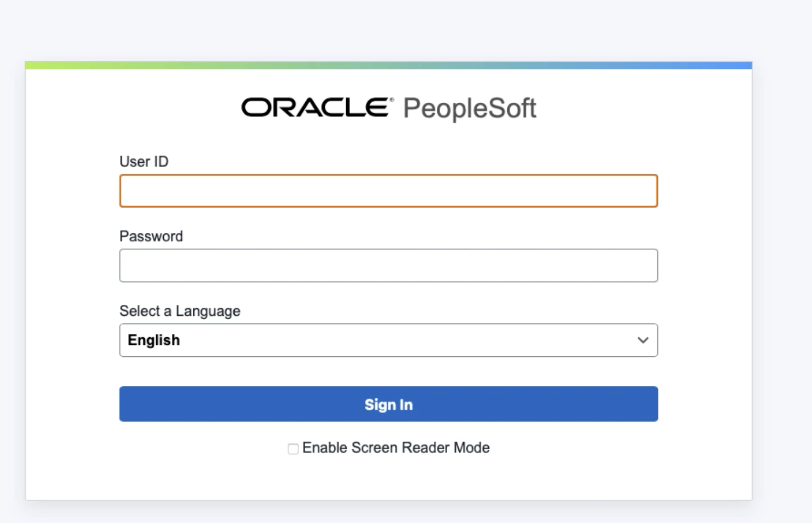Click the Password label text
The image size is (812, 523).
[x=151, y=236]
